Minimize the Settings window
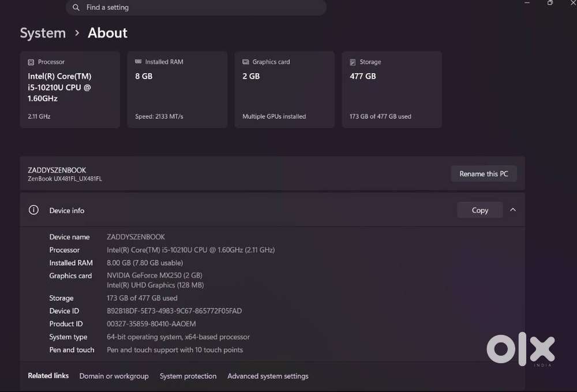577x392 pixels. tap(527, 2)
